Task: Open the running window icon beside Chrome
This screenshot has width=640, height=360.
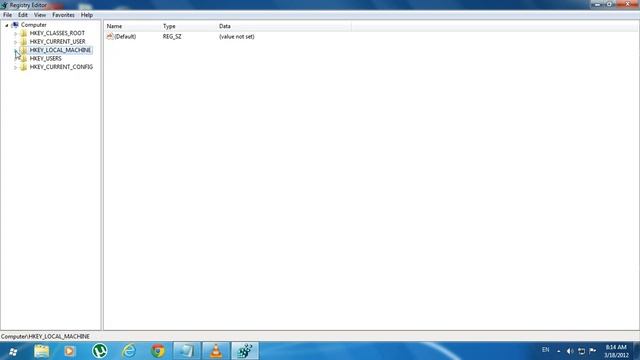Action: (187, 351)
